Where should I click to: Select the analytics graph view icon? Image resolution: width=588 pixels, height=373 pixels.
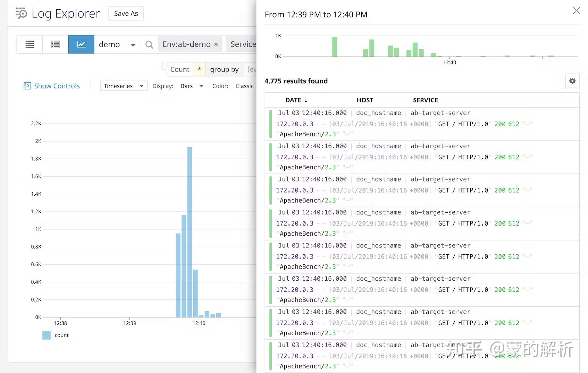tap(81, 44)
